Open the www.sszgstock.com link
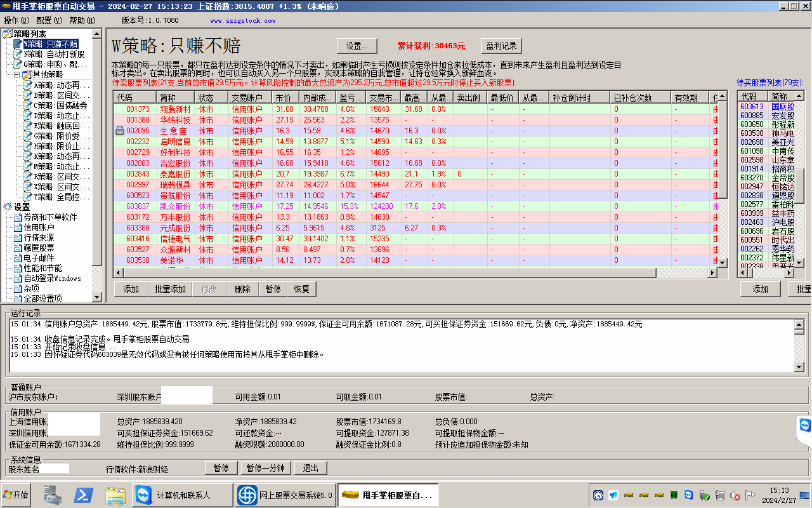The width and height of the screenshot is (812, 508). tap(242, 20)
